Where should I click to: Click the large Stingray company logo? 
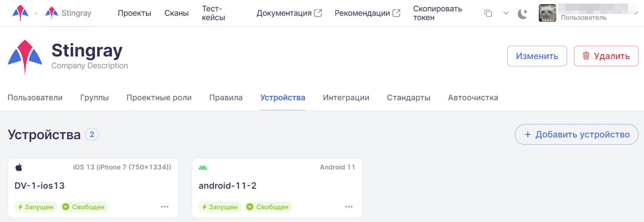[x=25, y=57]
